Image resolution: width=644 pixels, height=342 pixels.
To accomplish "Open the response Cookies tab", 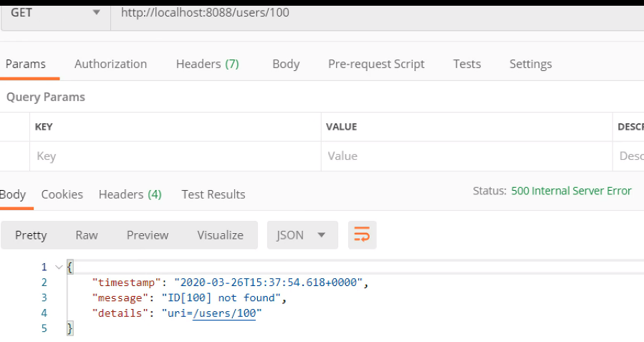I will (62, 194).
